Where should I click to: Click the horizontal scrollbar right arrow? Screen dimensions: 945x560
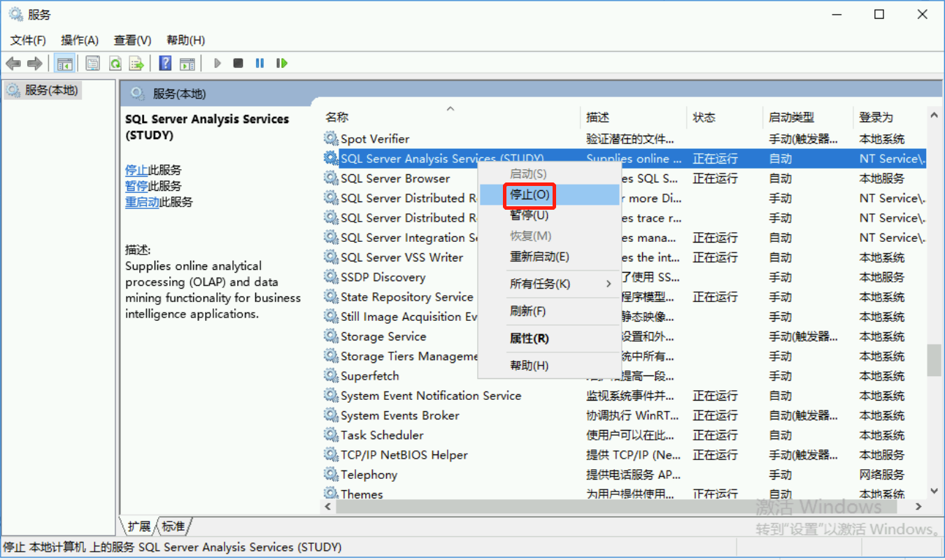click(x=919, y=506)
